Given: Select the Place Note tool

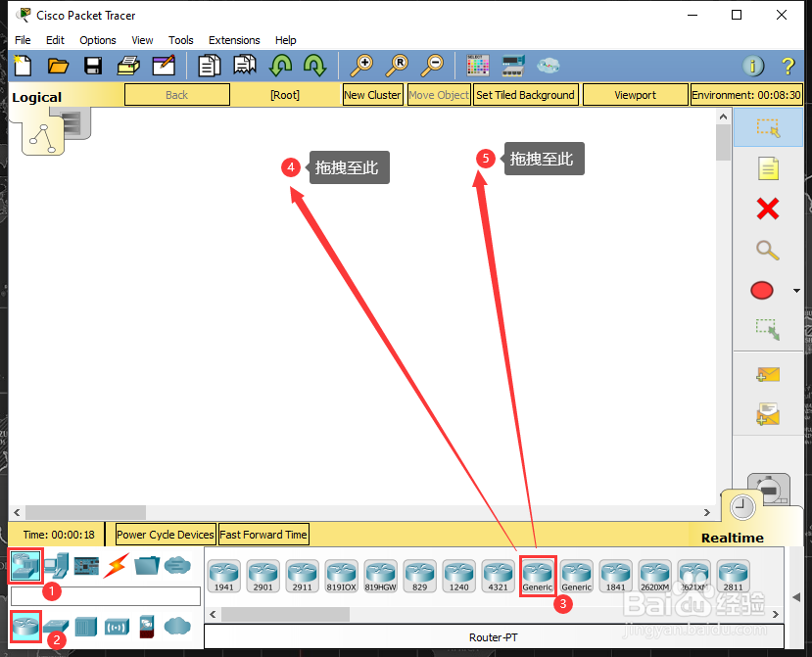Looking at the screenshot, I should pyautogui.click(x=768, y=168).
